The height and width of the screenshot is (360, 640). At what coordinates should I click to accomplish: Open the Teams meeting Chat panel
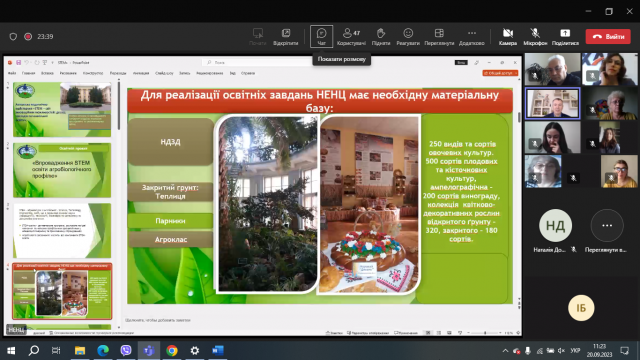321,36
